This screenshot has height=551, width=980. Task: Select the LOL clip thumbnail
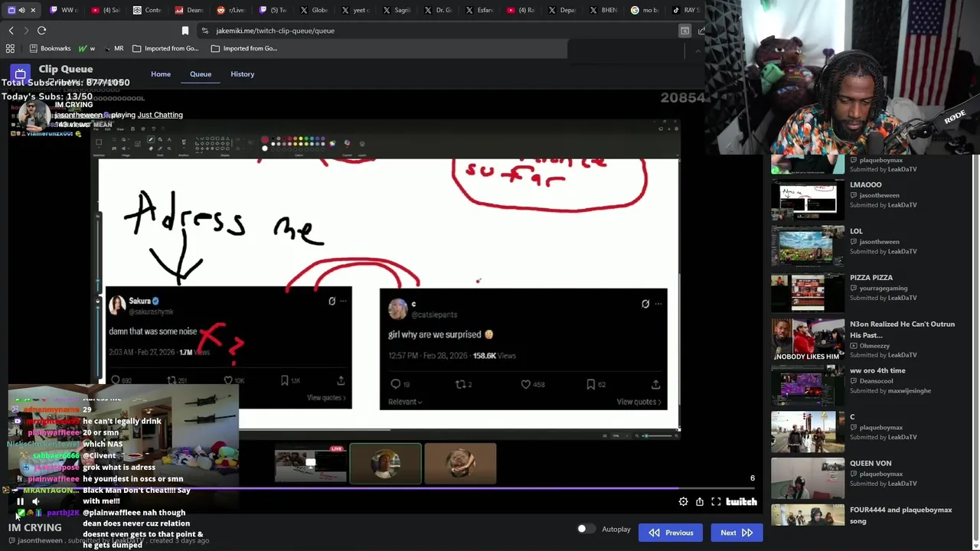coord(808,245)
